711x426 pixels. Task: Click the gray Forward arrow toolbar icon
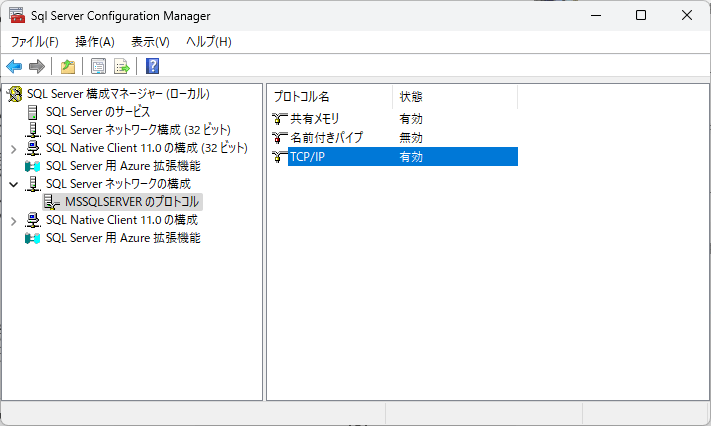pos(37,67)
